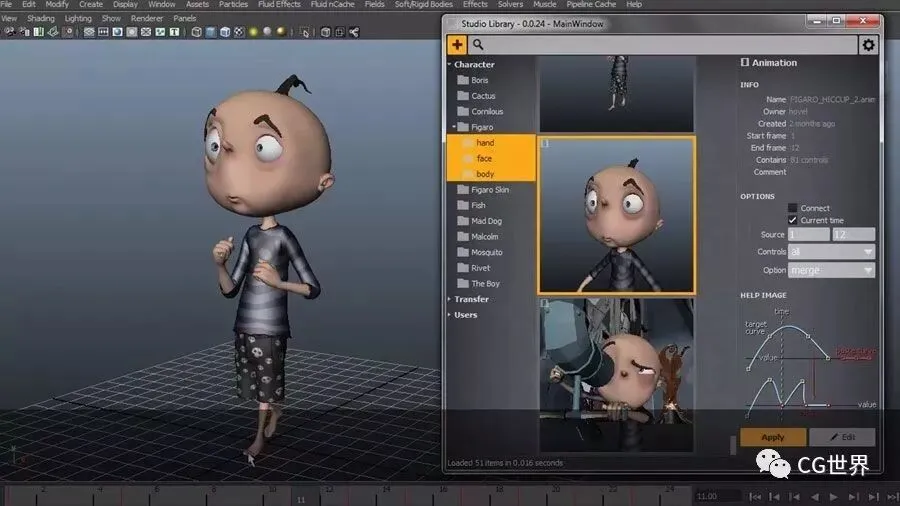This screenshot has height=506, width=900.
Task: Open the Fluid Effects menu
Action: pyautogui.click(x=279, y=4)
